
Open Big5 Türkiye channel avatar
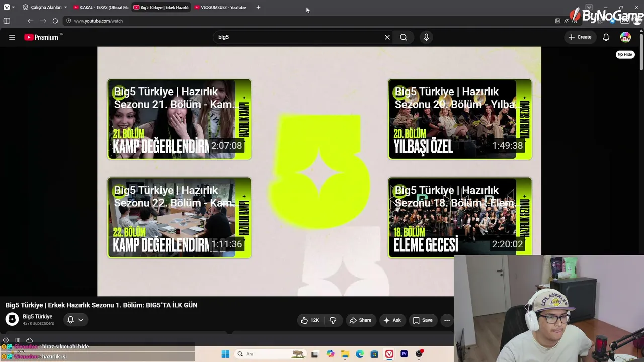point(12,319)
